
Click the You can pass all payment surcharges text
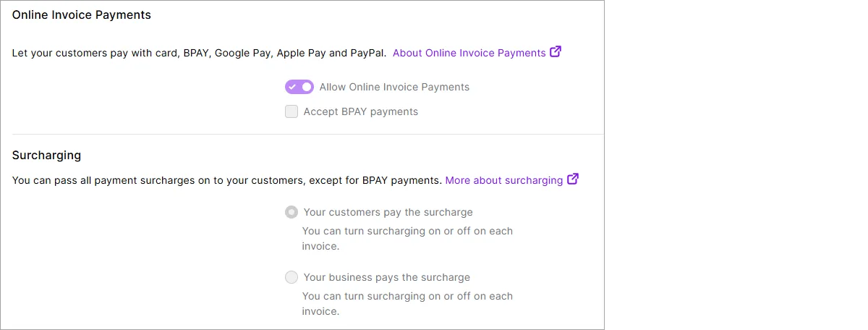(x=226, y=180)
